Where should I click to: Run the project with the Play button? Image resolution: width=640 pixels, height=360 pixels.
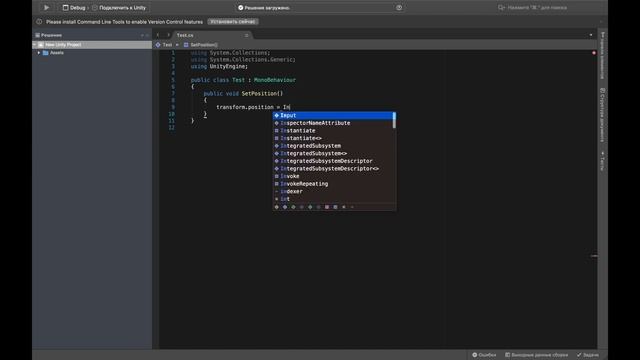coord(46,7)
